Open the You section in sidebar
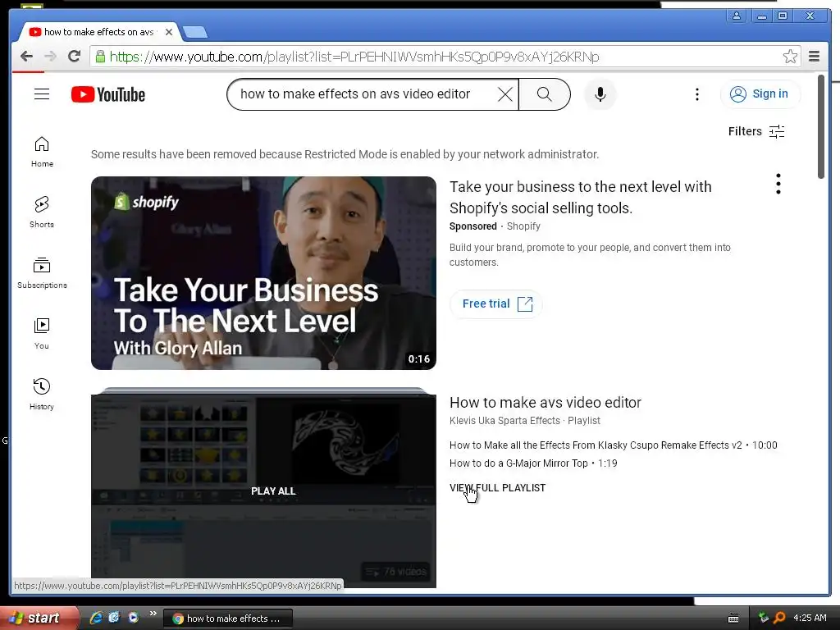This screenshot has width=840, height=630. [42, 334]
